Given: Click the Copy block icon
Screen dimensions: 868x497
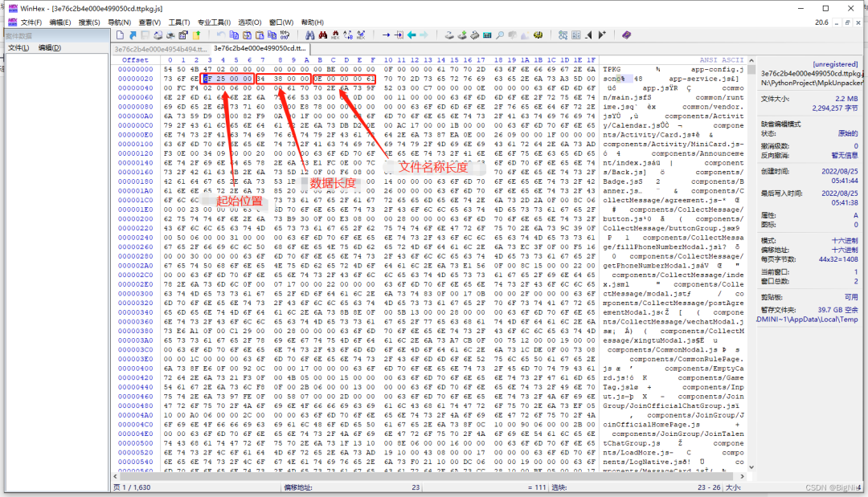Looking at the screenshot, I should (x=234, y=35).
